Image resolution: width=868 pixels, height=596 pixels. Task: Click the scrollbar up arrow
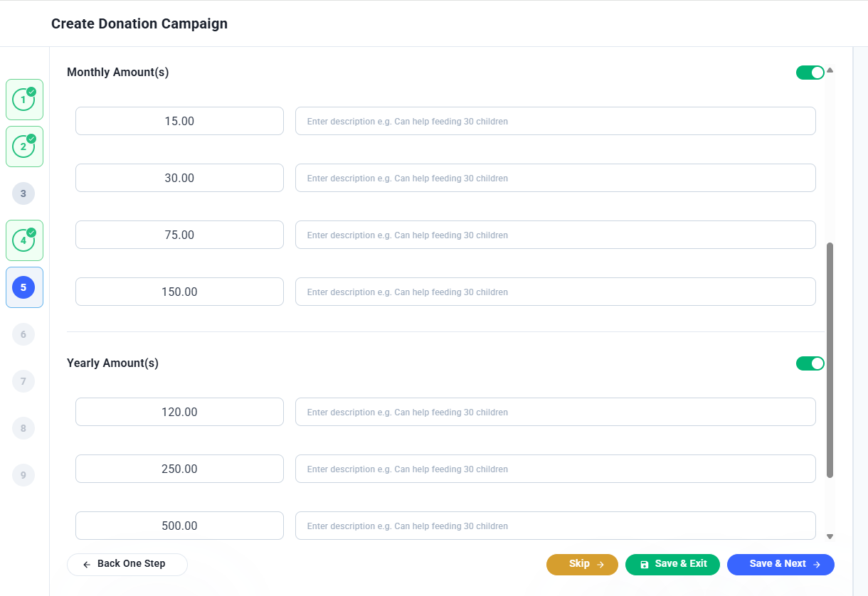tap(830, 70)
